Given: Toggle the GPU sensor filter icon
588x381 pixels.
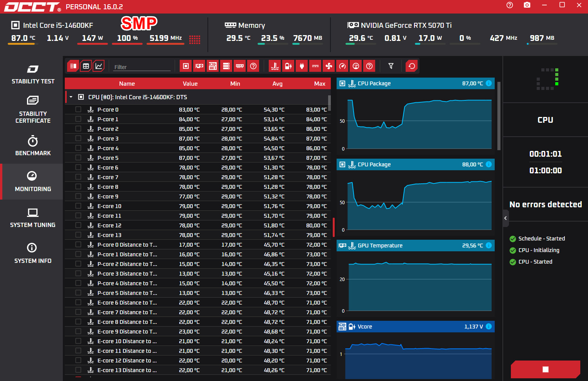Looking at the screenshot, I should tap(199, 66).
